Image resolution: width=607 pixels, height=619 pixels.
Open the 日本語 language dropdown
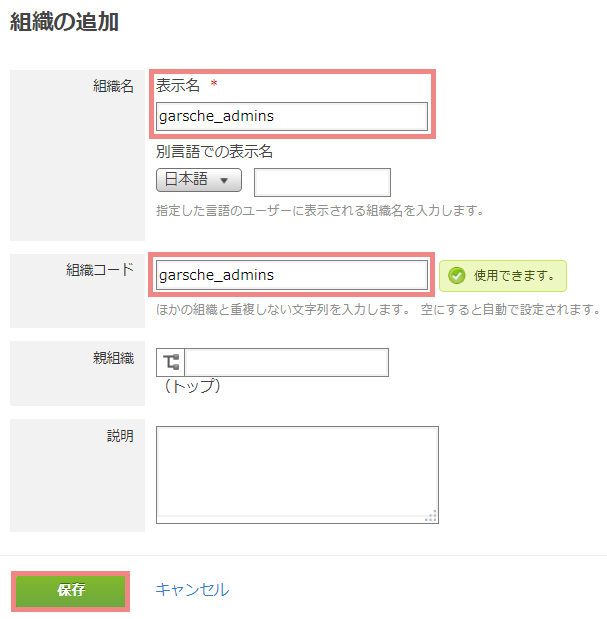(199, 180)
